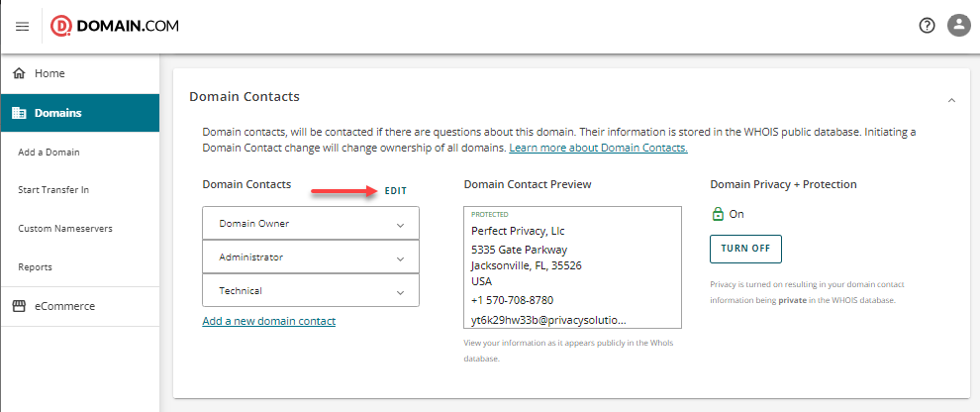Click Edit next to Domain Contacts
This screenshot has width=980, height=412.
pyautogui.click(x=396, y=190)
